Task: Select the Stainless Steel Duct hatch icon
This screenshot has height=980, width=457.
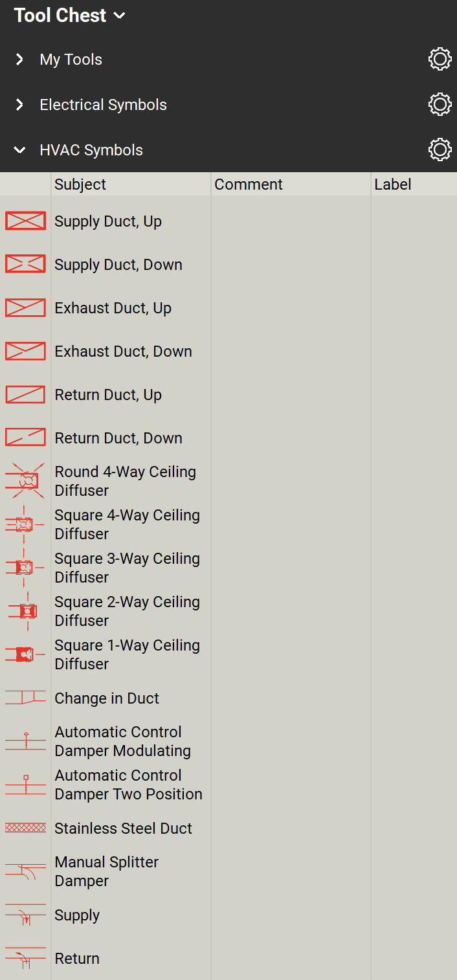Action: coord(25,828)
